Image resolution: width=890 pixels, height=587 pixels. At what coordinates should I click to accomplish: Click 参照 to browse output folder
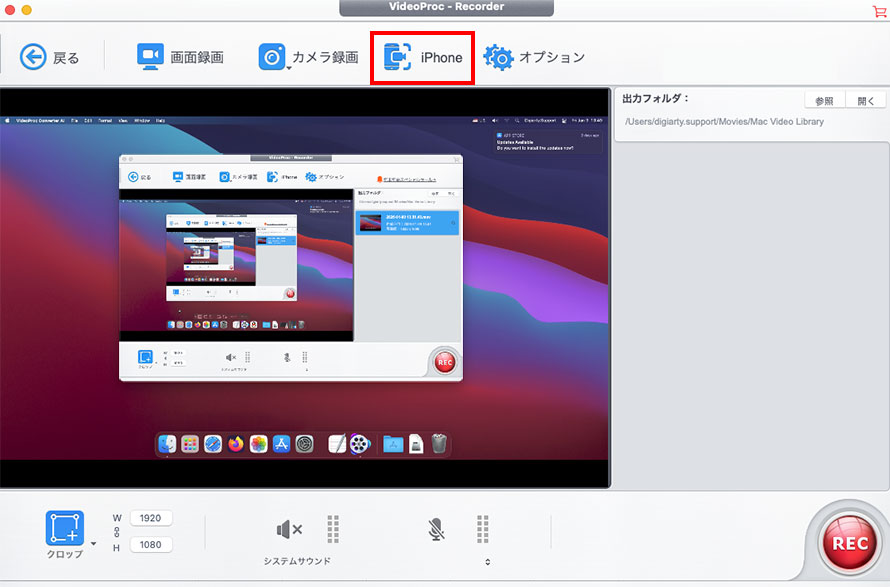826,99
